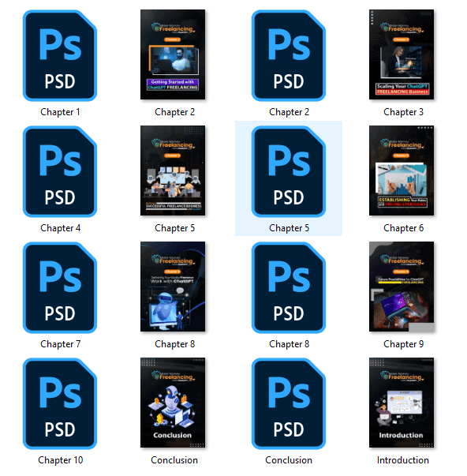Click the "Introduction" file name label
467x476 pixels.
(x=402, y=460)
